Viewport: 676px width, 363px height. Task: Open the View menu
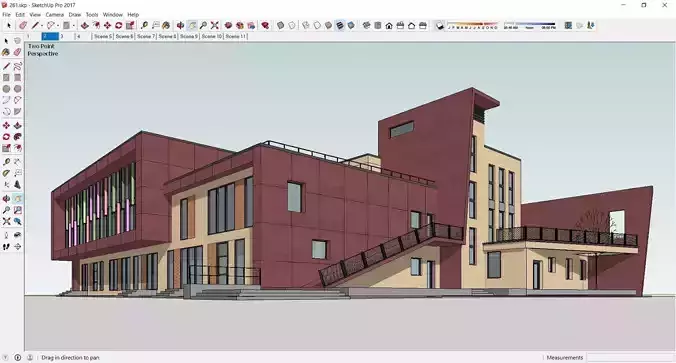tap(35, 15)
